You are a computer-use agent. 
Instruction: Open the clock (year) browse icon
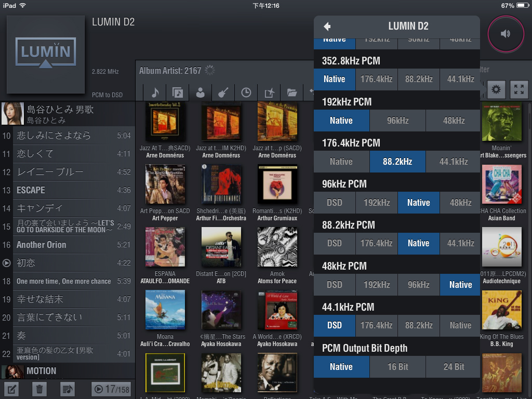(246, 92)
